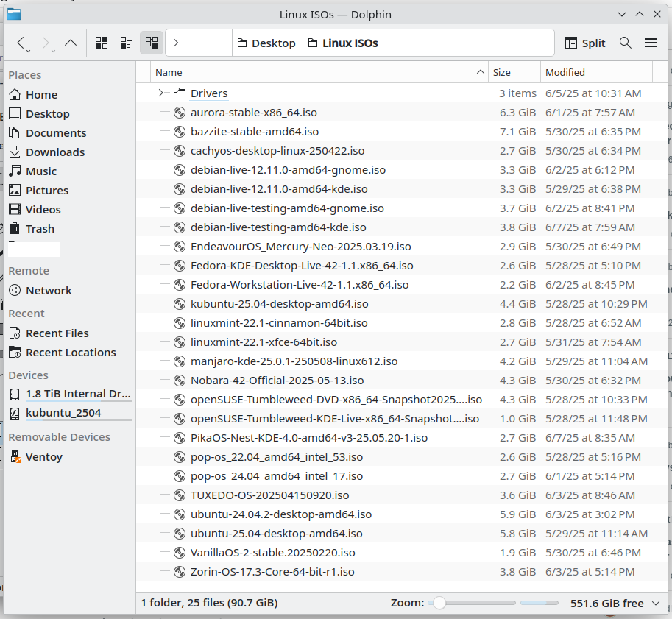The width and height of the screenshot is (672, 619).
Task: Go up to parent folder
Action: pos(71,43)
